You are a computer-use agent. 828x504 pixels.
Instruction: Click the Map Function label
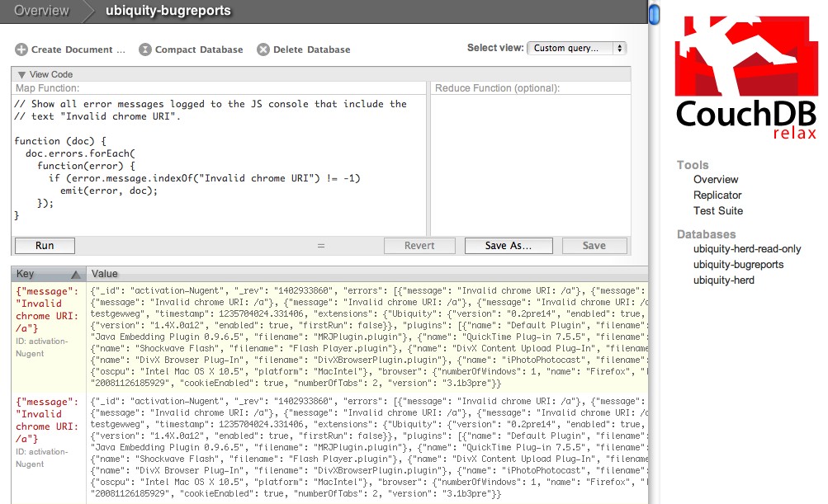[48, 88]
